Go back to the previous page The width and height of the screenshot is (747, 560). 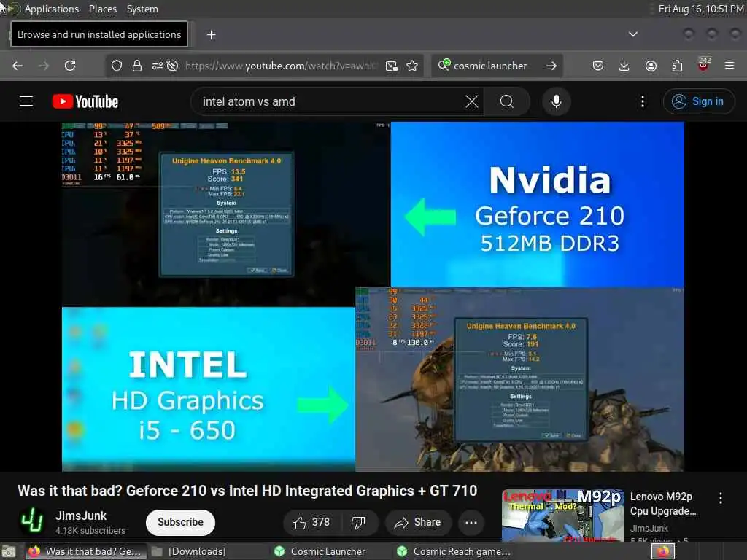point(18,66)
